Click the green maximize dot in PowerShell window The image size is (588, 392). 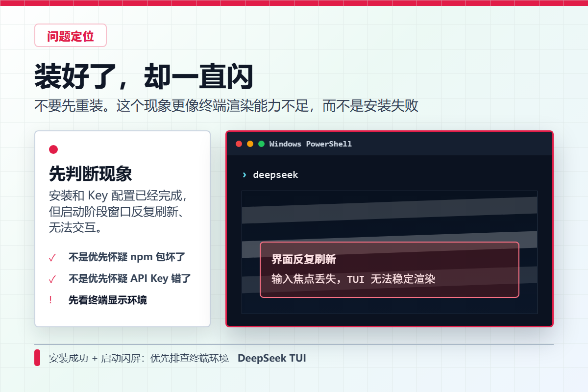click(262, 144)
